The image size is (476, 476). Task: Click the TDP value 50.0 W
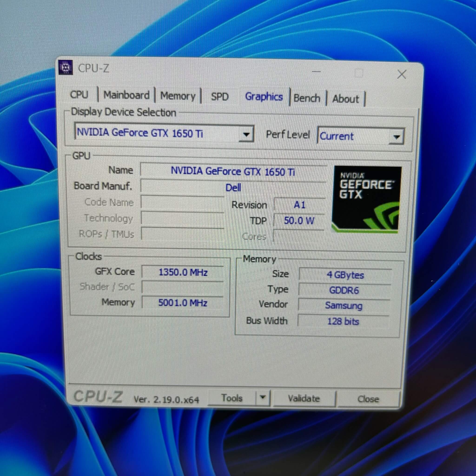coord(299,221)
